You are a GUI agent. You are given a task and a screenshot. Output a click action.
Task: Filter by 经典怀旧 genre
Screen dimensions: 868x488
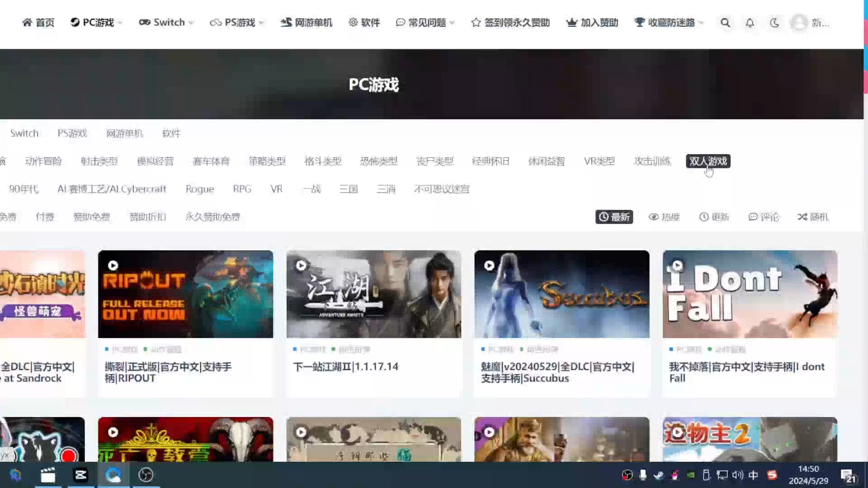tap(491, 161)
